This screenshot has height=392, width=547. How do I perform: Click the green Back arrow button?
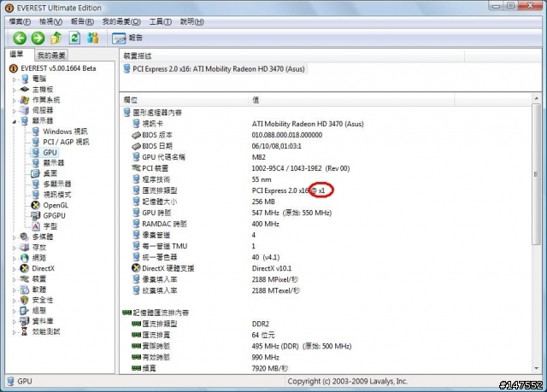[x=20, y=38]
